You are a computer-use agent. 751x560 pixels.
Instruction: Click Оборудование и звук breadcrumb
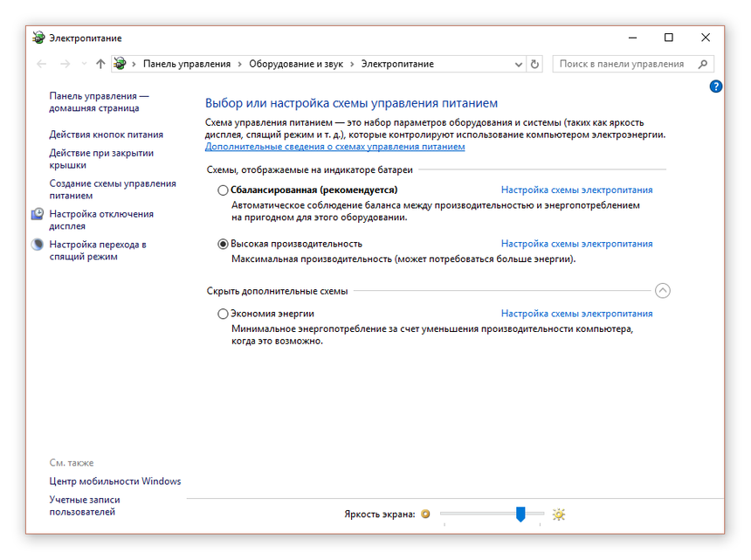[x=295, y=64]
